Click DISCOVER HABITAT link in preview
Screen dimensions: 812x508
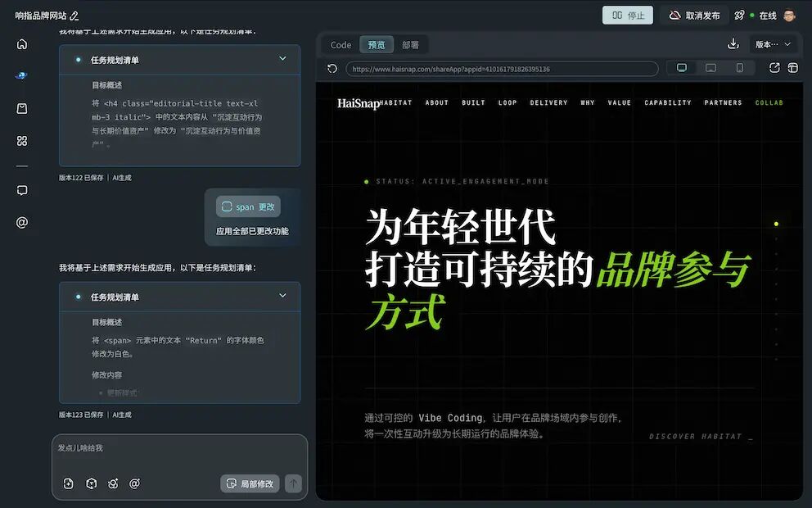[x=701, y=437]
